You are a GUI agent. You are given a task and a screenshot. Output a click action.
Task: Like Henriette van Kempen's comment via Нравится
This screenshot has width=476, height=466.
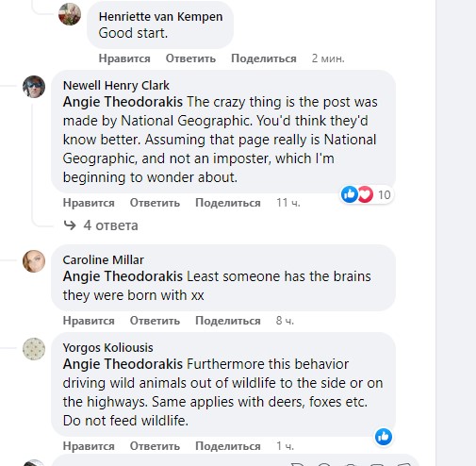[124, 58]
